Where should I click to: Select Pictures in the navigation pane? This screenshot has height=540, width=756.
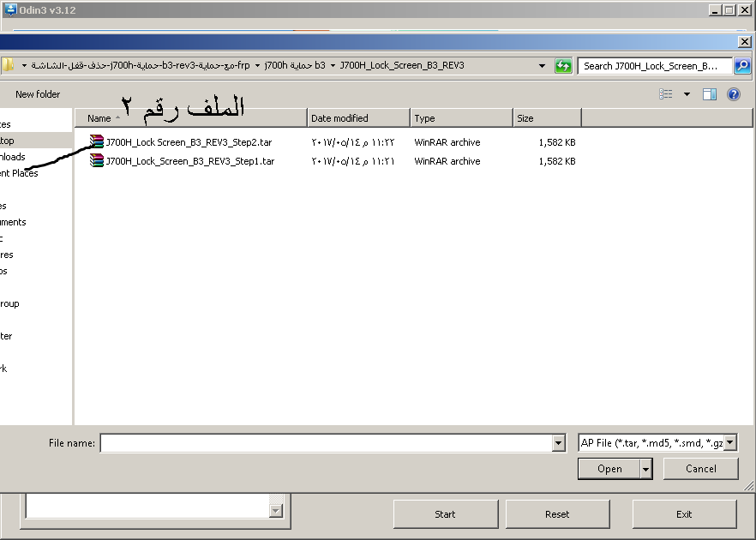click(7, 255)
